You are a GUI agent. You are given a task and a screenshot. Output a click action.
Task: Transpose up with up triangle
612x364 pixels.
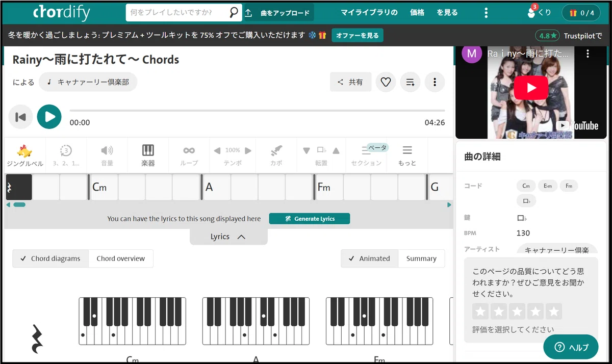(x=336, y=150)
